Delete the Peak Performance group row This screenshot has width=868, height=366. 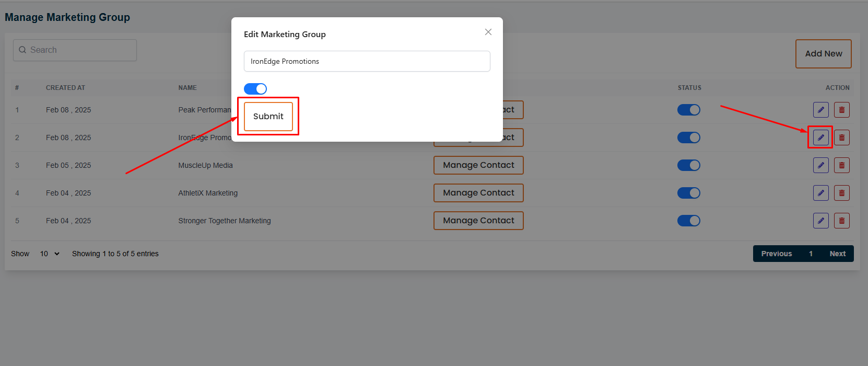(x=841, y=110)
